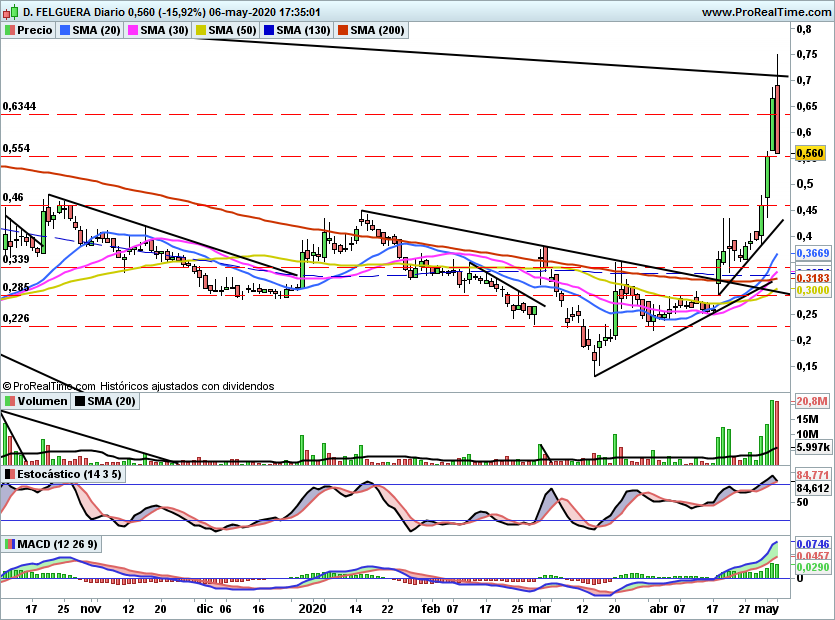This screenshot has width=835, height=620.
Task: Open the www.ProRealTime.com link
Action: coord(766,12)
